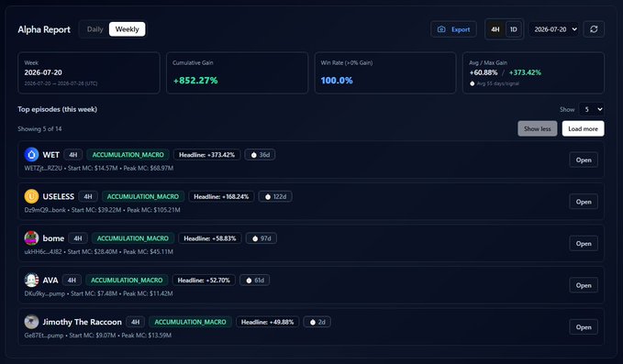Image resolution: width=623 pixels, height=364 pixels.
Task: Click Headline +58.83% badge
Action: (x=210, y=238)
